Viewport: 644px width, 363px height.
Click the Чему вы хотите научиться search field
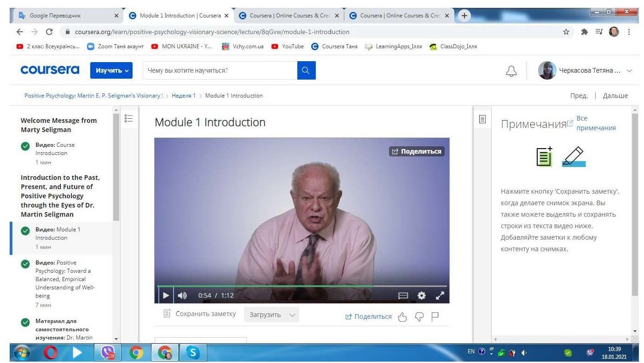point(220,70)
